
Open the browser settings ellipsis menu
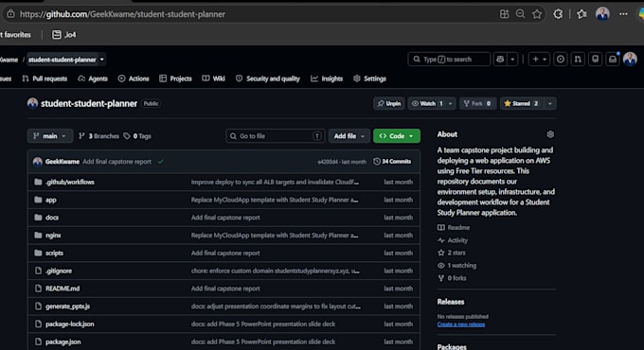click(x=623, y=14)
